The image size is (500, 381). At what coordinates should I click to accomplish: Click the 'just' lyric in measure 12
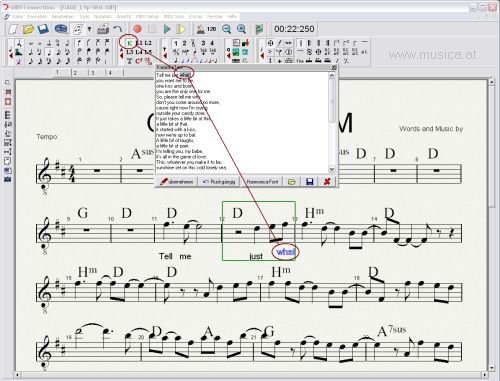coord(256,256)
